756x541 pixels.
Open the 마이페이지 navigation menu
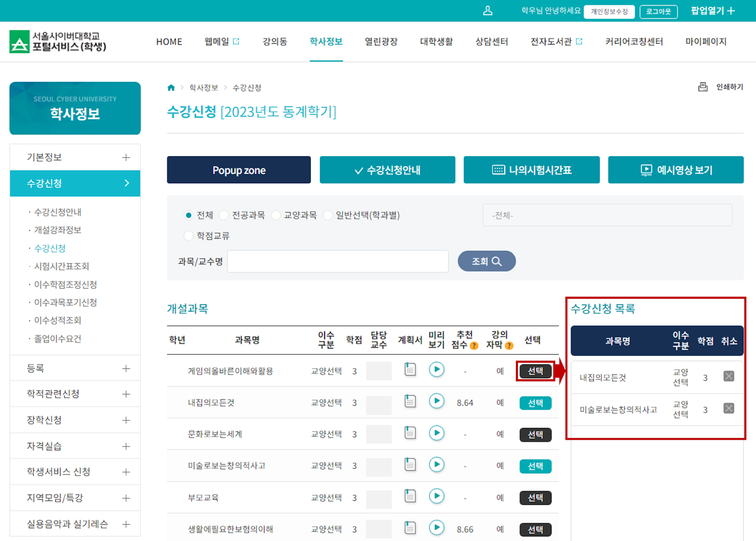click(706, 42)
